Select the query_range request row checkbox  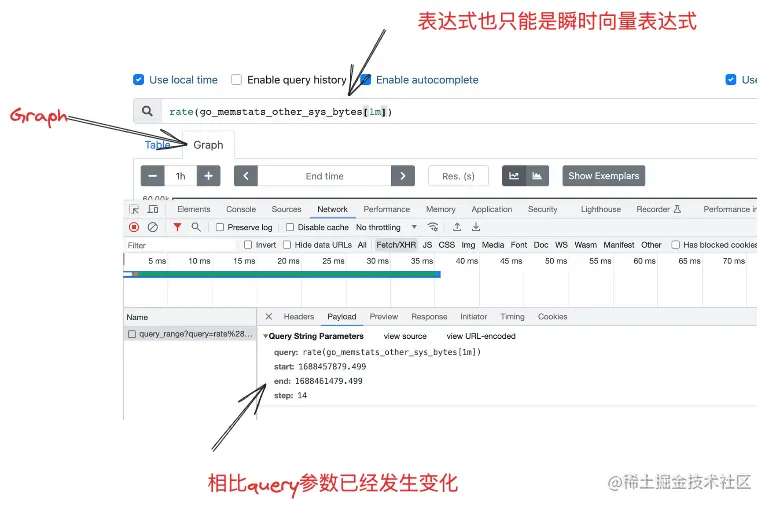(132, 334)
